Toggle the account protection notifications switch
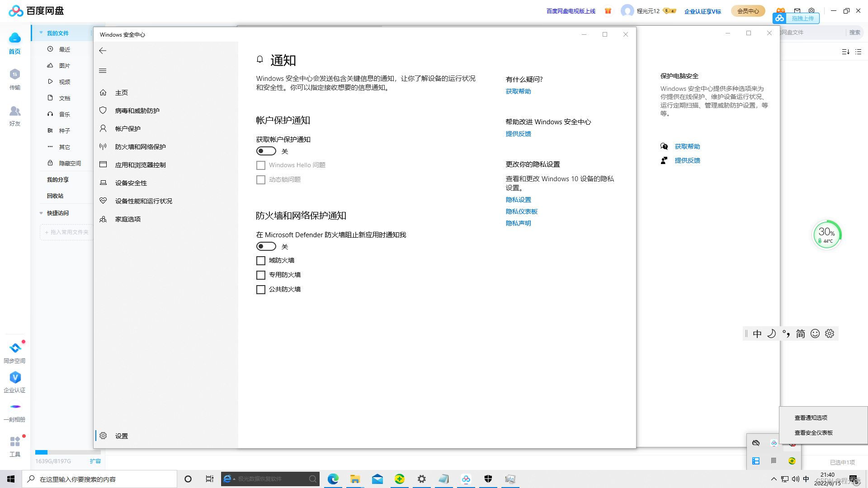This screenshot has width=868, height=488. [266, 151]
